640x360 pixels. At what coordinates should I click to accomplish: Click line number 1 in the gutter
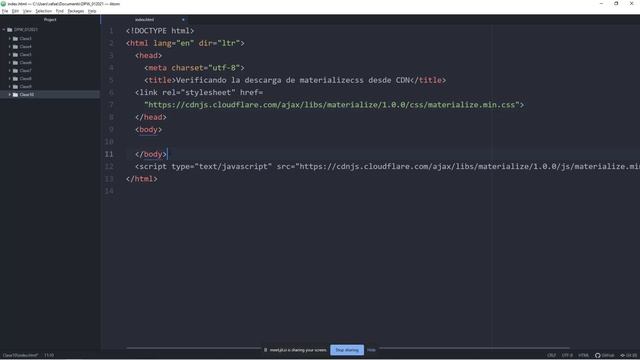tap(111, 31)
